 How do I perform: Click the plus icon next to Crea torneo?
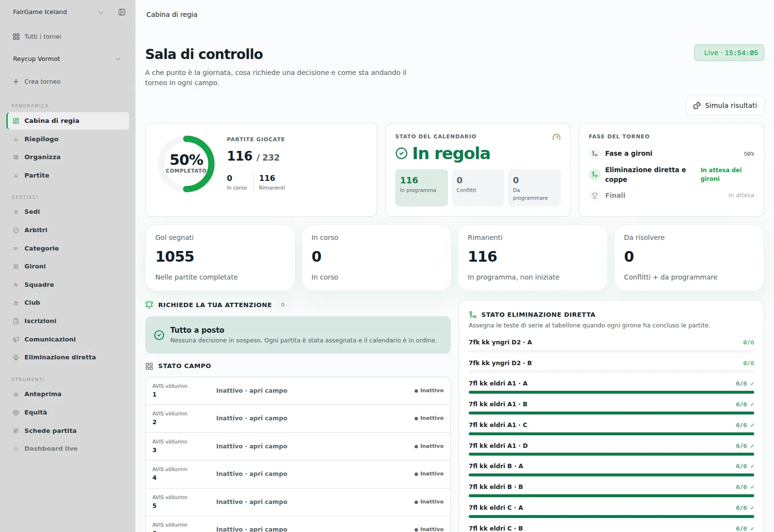pyautogui.click(x=16, y=82)
